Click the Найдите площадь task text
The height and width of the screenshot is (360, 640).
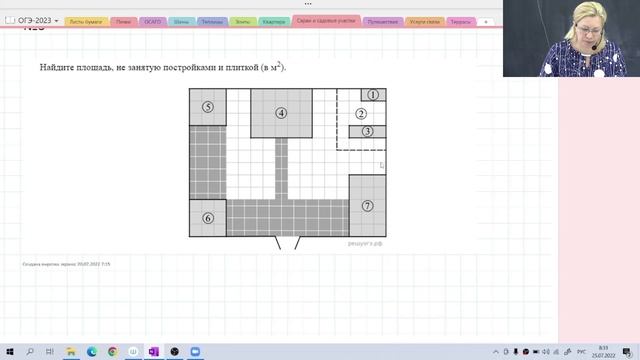163,67
